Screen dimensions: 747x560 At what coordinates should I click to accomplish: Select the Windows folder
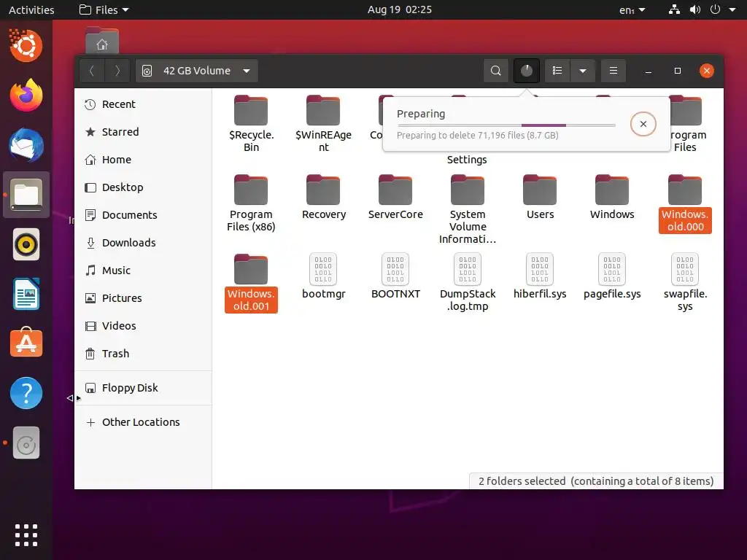point(612,198)
